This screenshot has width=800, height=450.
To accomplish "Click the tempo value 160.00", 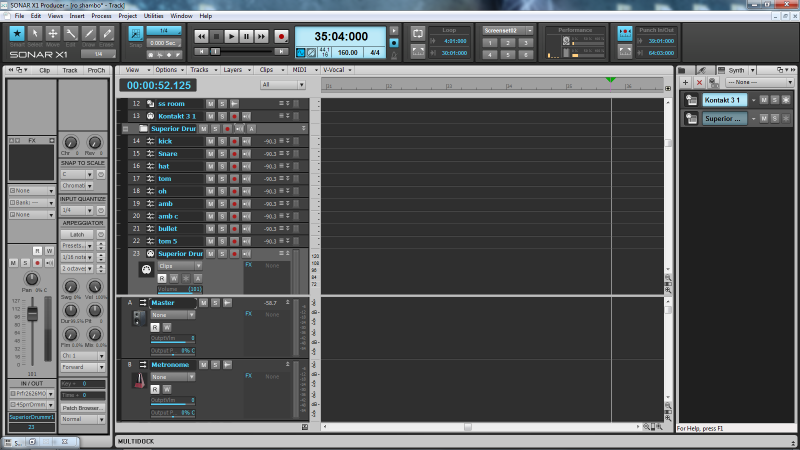I will [x=347, y=53].
